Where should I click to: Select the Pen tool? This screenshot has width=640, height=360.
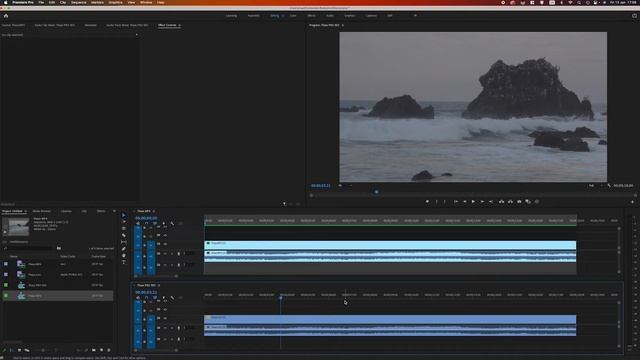click(124, 249)
